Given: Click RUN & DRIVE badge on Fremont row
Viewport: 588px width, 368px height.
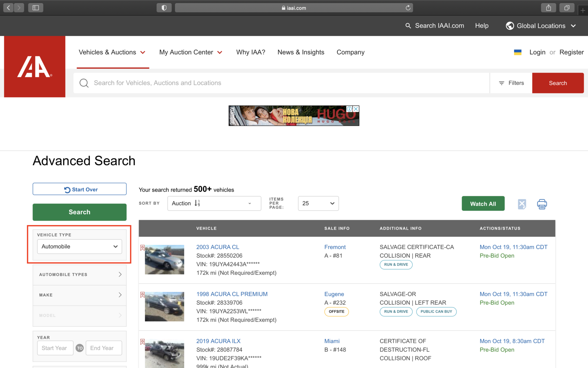Looking at the screenshot, I should click(396, 265).
